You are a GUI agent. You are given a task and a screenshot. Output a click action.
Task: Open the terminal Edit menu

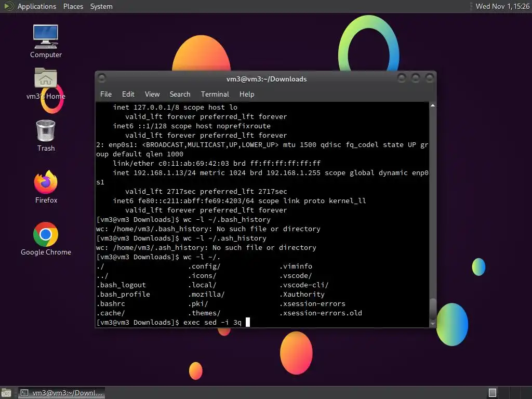coord(128,94)
